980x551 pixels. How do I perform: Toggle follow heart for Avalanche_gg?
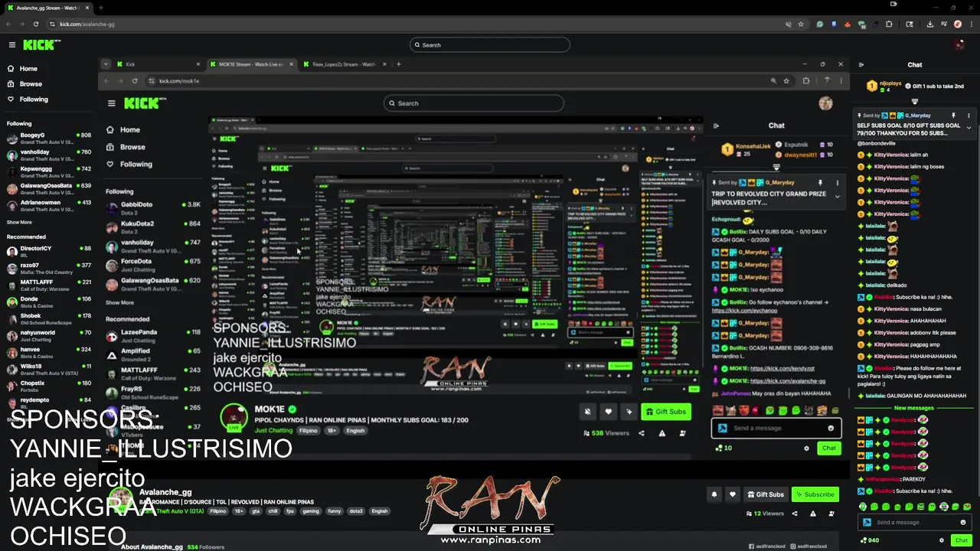[732, 494]
